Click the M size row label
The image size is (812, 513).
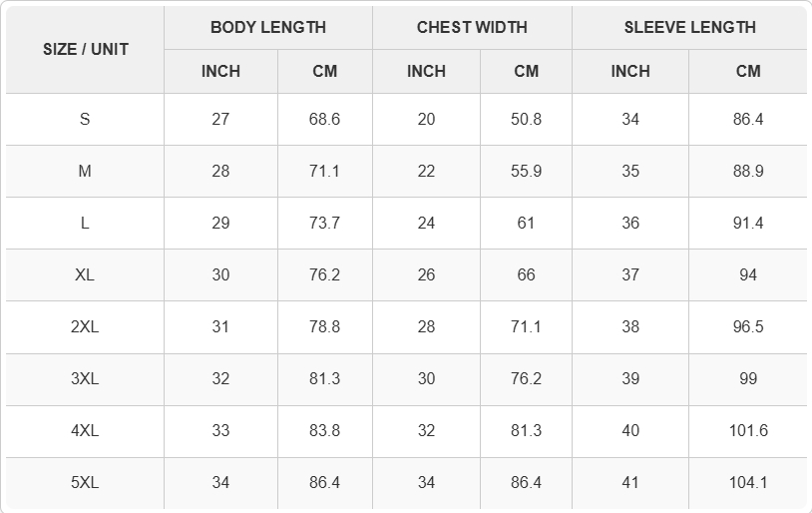[85, 172]
